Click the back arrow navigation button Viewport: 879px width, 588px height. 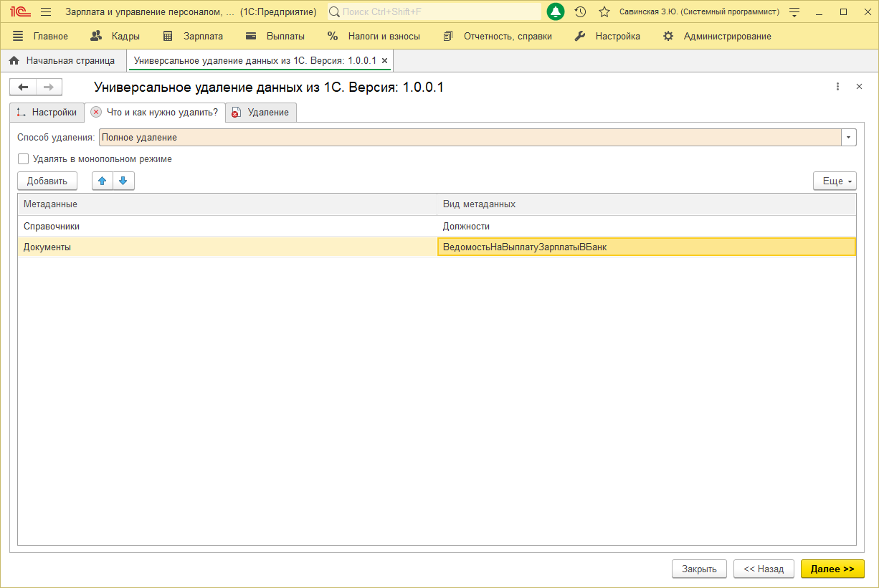point(23,87)
